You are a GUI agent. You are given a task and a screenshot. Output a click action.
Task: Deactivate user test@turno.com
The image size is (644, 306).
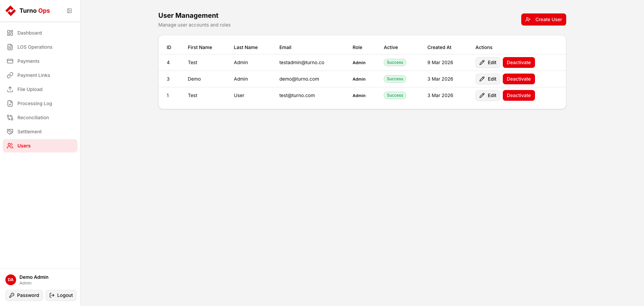(519, 95)
